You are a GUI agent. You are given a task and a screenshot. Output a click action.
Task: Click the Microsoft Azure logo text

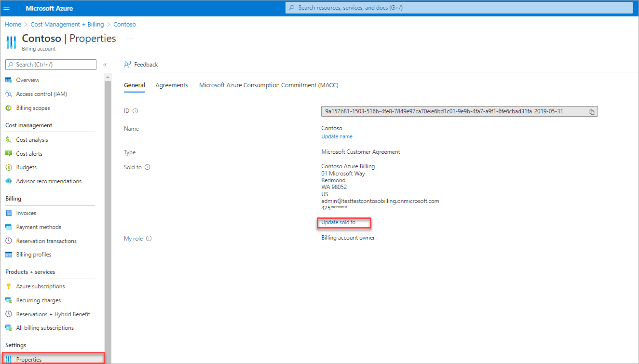49,8
